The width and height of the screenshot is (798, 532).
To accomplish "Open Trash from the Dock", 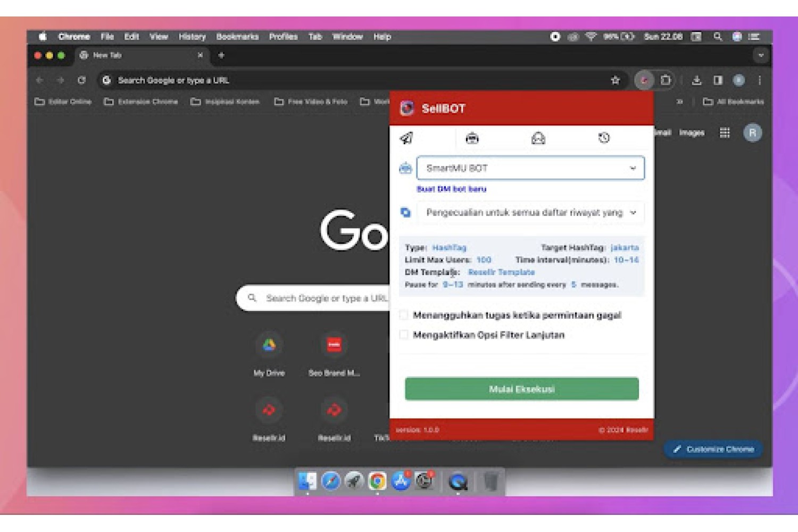I will coord(491,481).
